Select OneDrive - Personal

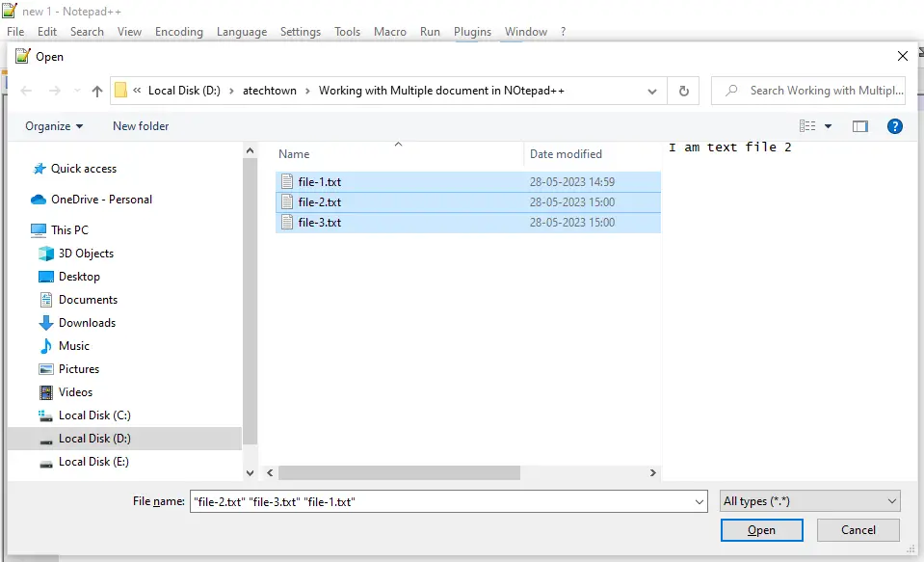point(101,200)
